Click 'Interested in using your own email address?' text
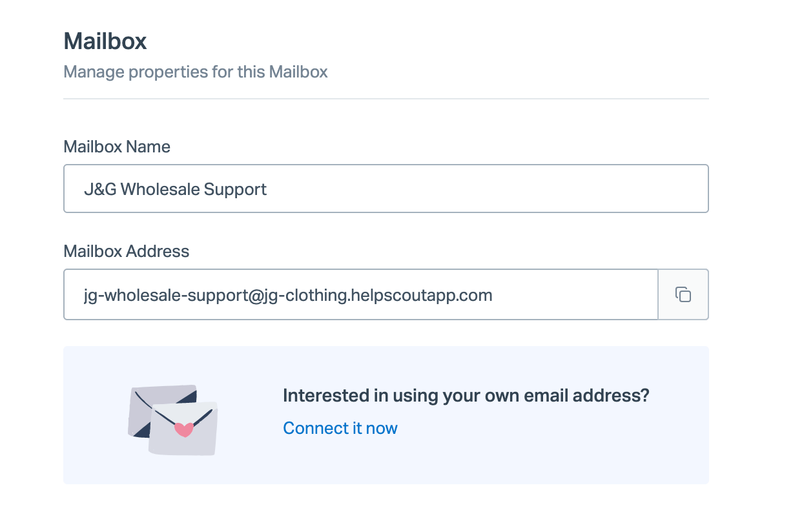Image resolution: width=793 pixels, height=532 pixels. coord(466,396)
